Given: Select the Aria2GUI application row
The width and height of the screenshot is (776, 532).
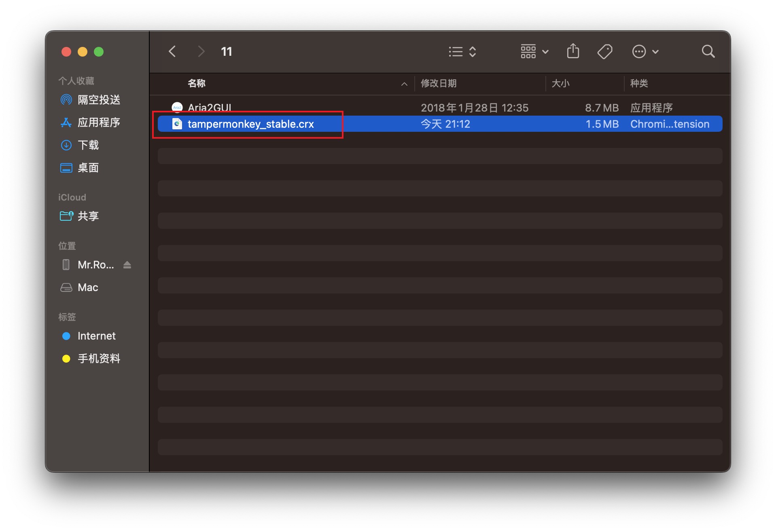Looking at the screenshot, I should (x=440, y=108).
